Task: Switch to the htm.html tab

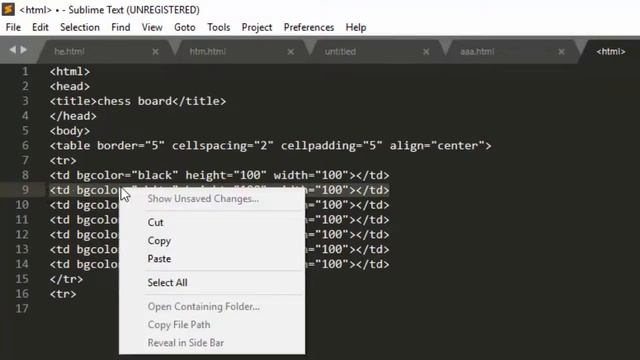Action: (208, 52)
